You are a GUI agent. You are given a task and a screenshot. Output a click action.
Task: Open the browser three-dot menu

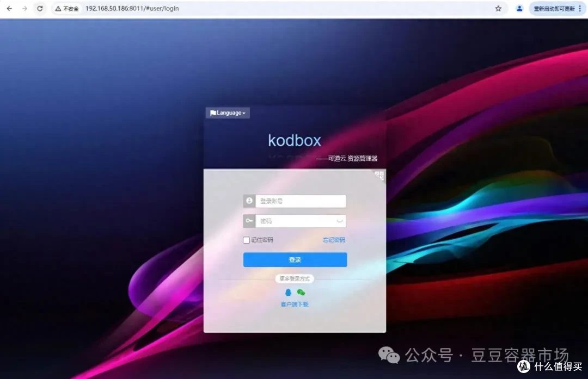tap(579, 9)
